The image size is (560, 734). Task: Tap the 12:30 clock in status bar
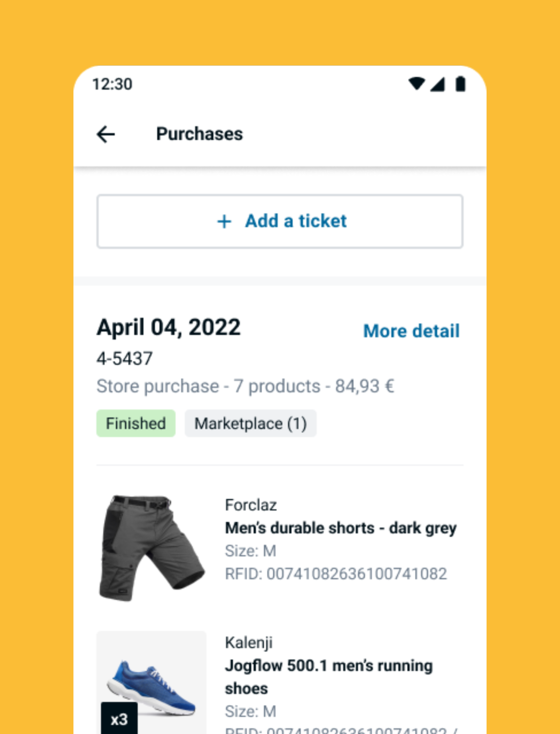112,84
